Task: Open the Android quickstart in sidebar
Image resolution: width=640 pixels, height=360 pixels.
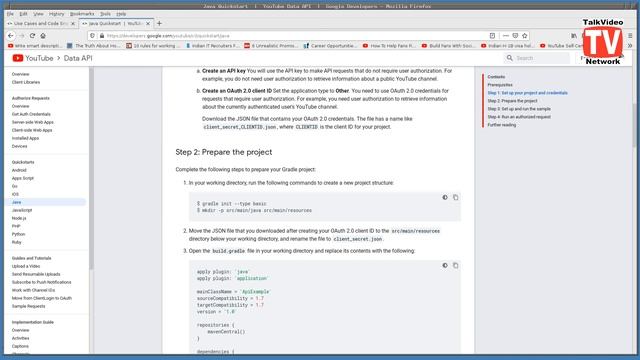Action: click(x=19, y=170)
